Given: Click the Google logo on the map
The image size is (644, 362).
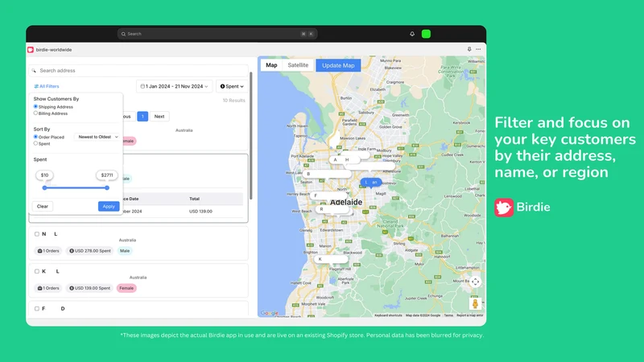Looking at the screenshot, I should coord(270,313).
